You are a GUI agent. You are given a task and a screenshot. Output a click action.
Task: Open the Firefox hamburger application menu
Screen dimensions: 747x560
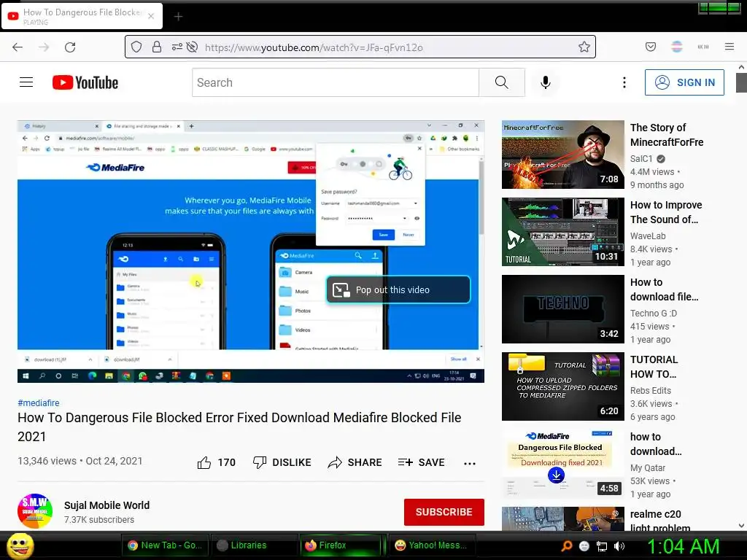tap(729, 47)
